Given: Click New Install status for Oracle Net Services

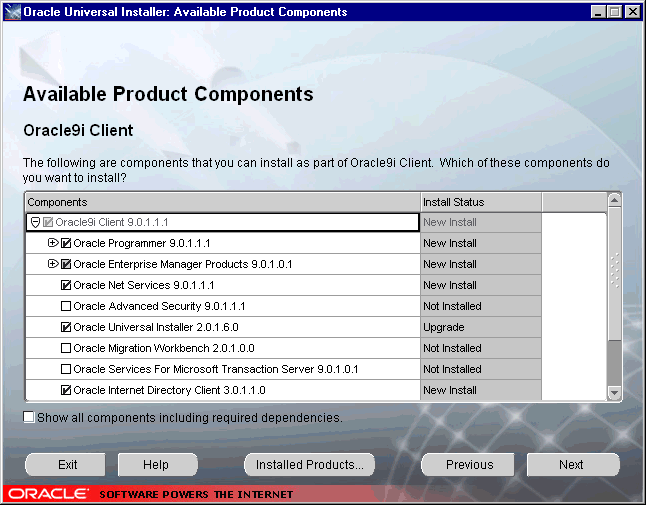Looking at the screenshot, I should (481, 285).
